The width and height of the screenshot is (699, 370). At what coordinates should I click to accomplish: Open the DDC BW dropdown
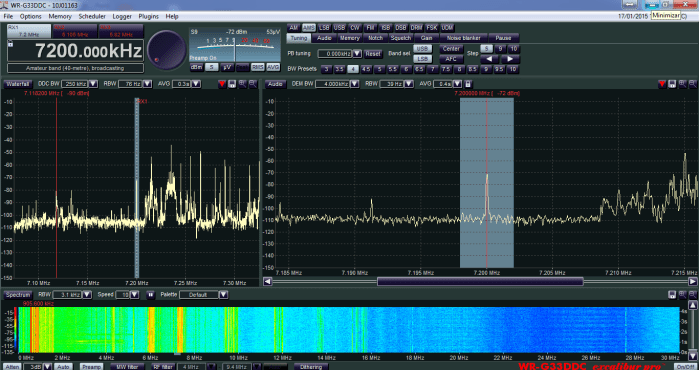click(93, 84)
